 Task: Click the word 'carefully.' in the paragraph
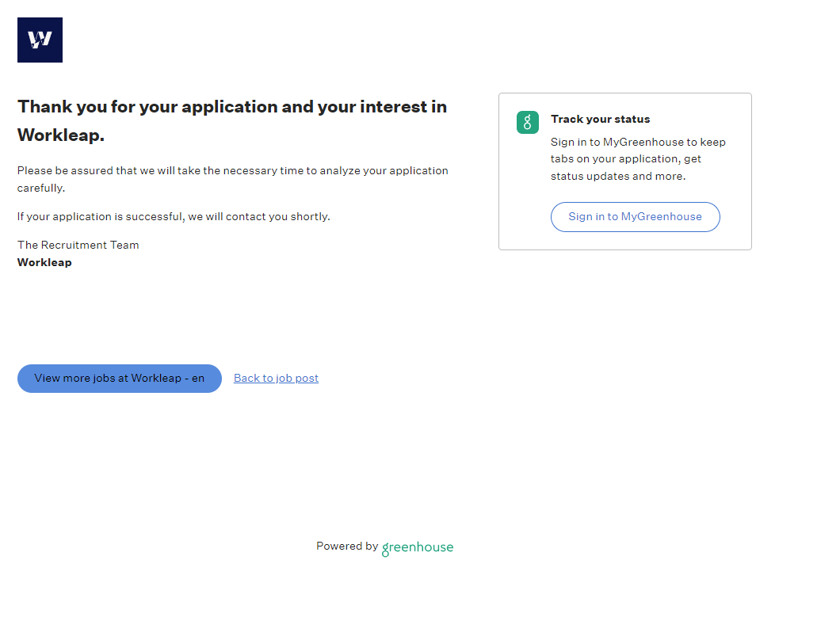point(41,189)
